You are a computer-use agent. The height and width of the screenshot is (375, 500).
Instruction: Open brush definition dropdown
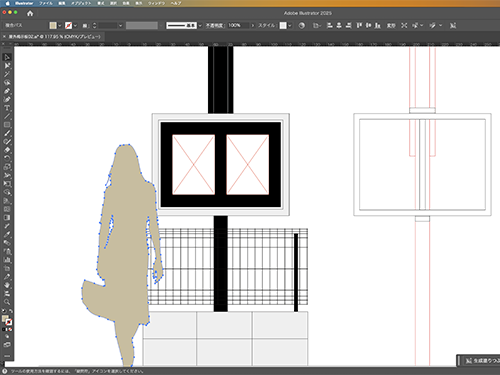pyautogui.click(x=200, y=25)
